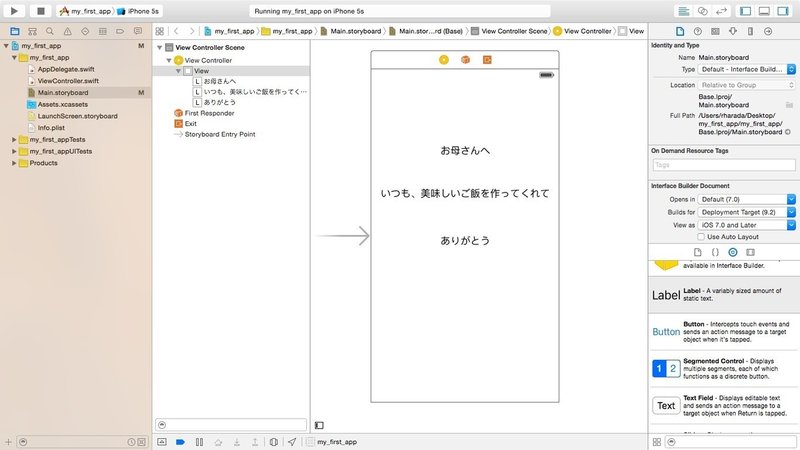Open the 'Opens in' Default (7.0) dropdown
This screenshot has width=800, height=450.
tap(746, 199)
